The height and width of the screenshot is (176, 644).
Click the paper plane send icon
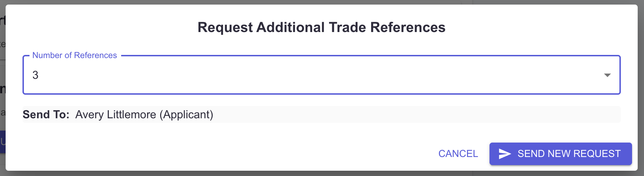click(505, 154)
